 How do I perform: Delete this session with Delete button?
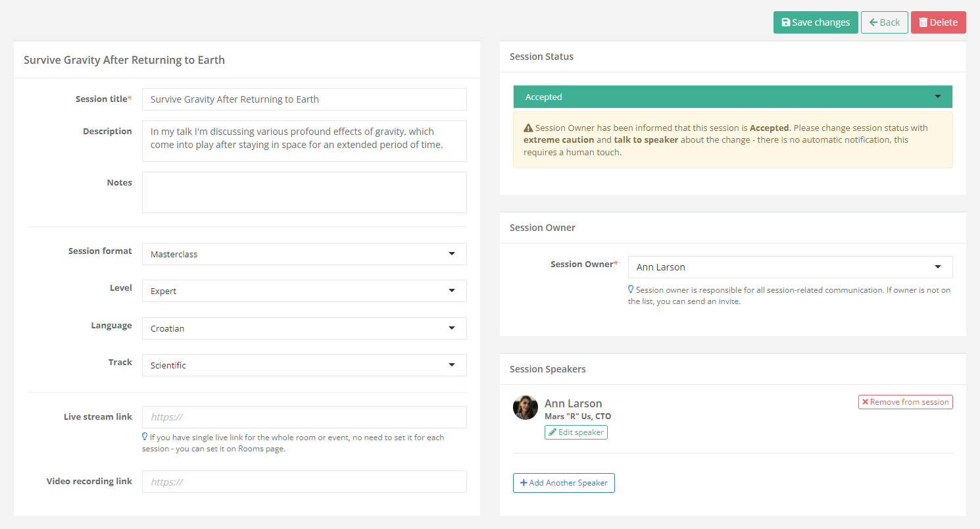(x=938, y=22)
